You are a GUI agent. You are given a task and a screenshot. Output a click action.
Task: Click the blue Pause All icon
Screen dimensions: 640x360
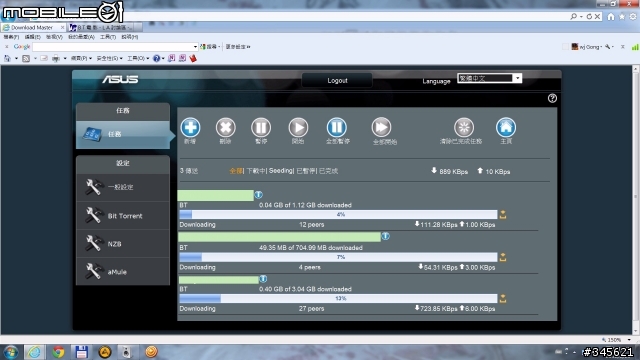[337, 127]
